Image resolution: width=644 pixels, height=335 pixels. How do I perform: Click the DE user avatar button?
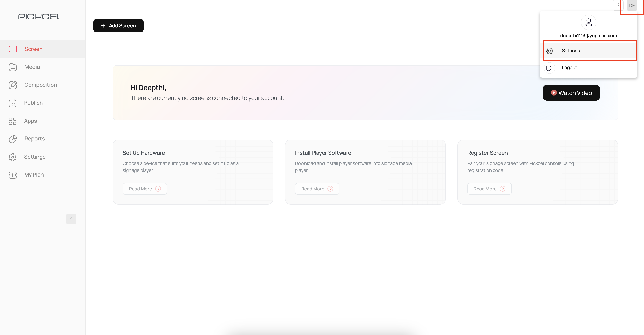[632, 6]
